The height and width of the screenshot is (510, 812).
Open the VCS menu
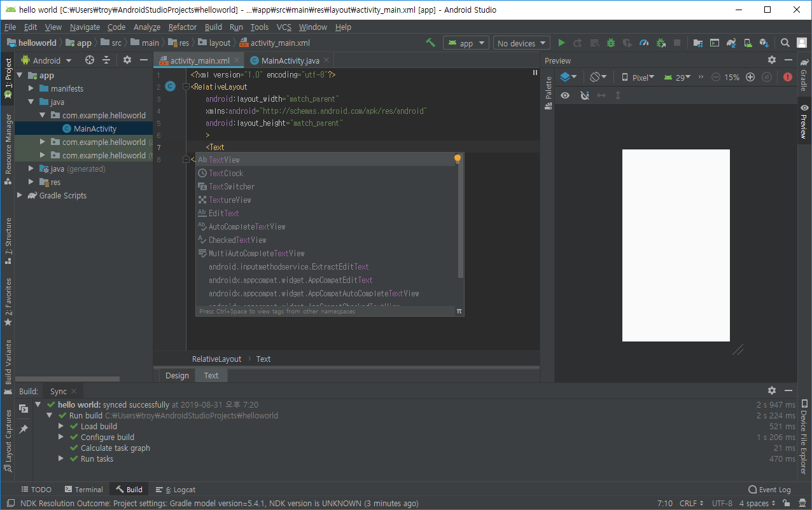click(284, 27)
